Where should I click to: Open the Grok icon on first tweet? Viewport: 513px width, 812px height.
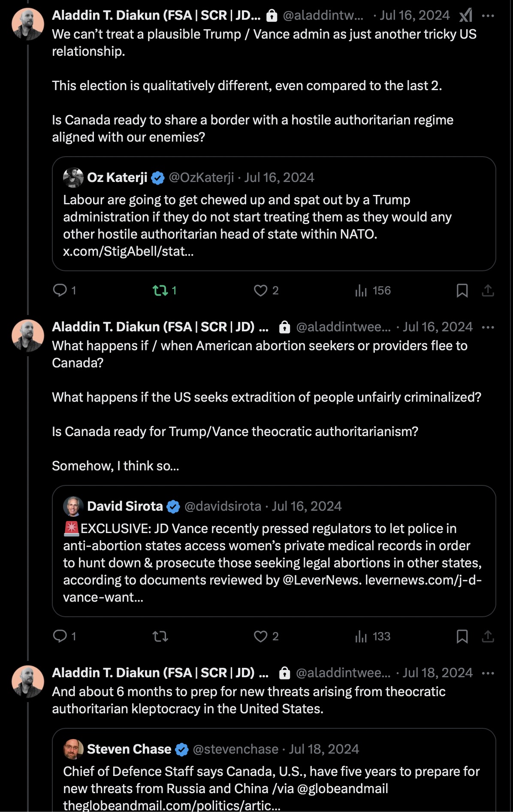click(x=466, y=16)
